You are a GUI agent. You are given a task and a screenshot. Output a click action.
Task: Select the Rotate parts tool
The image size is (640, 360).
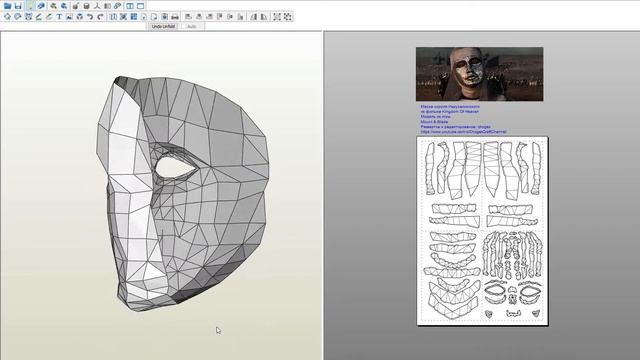pos(18,17)
